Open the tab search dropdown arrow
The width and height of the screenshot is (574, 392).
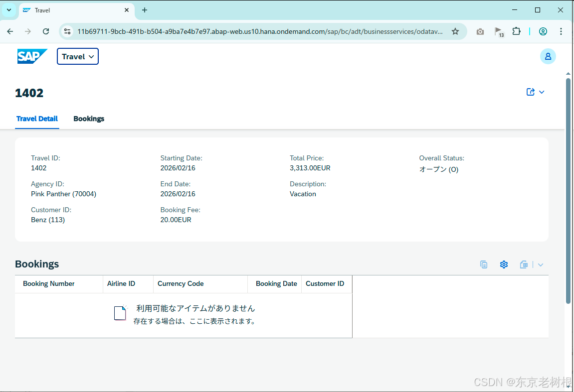coord(9,10)
